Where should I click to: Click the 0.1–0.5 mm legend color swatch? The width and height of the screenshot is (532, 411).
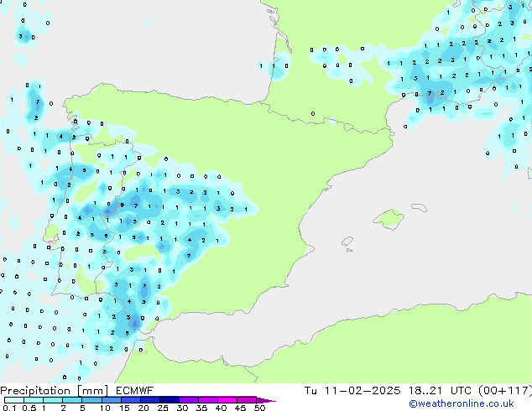14,400
